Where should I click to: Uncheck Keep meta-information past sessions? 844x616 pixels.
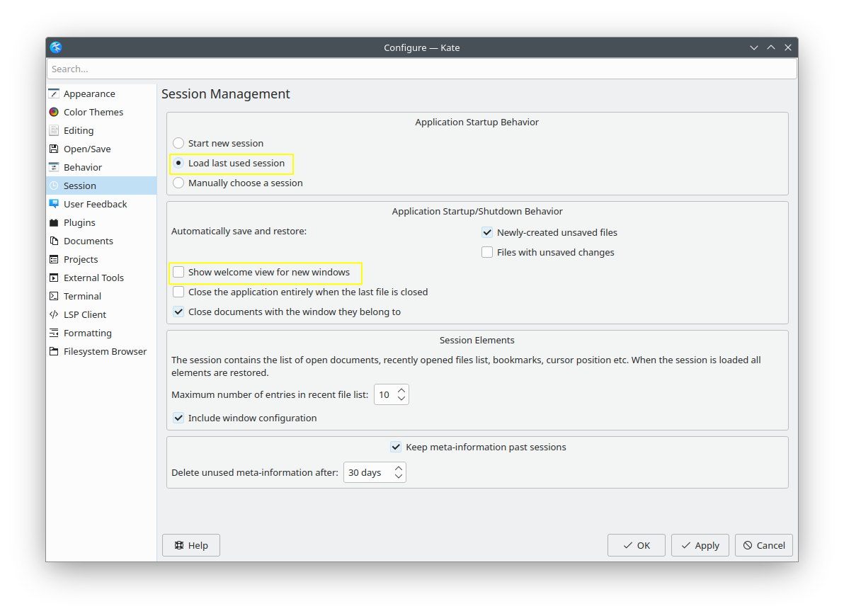396,447
